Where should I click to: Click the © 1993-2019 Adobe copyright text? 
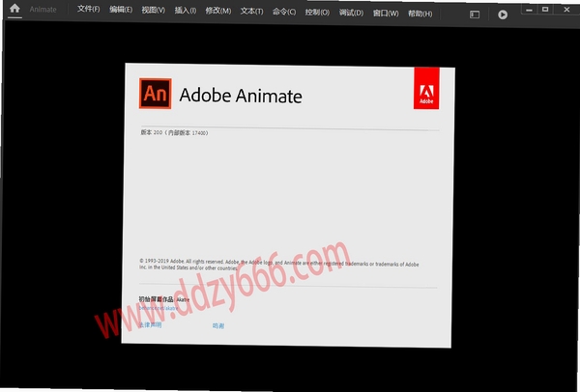pyautogui.click(x=279, y=265)
